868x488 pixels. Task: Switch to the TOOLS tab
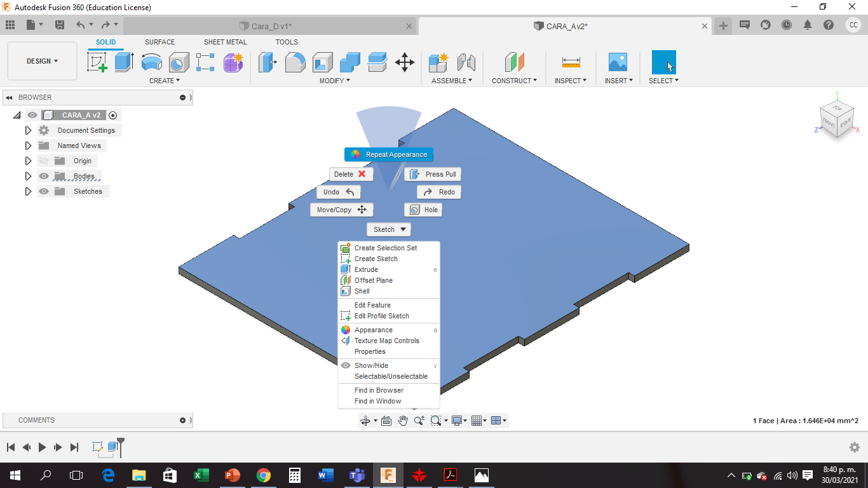287,42
